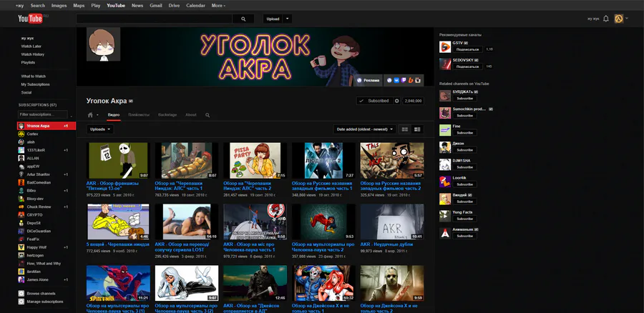
Task: Open My Subscriptions in the sidebar
Action: (35, 84)
